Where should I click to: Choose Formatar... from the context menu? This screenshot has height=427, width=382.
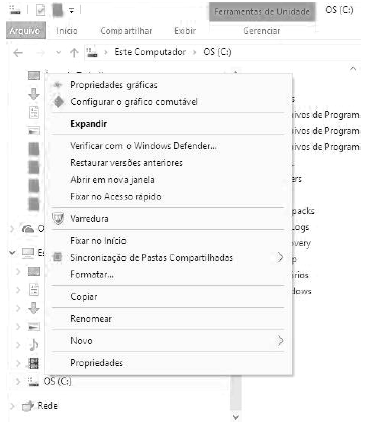[169, 275]
